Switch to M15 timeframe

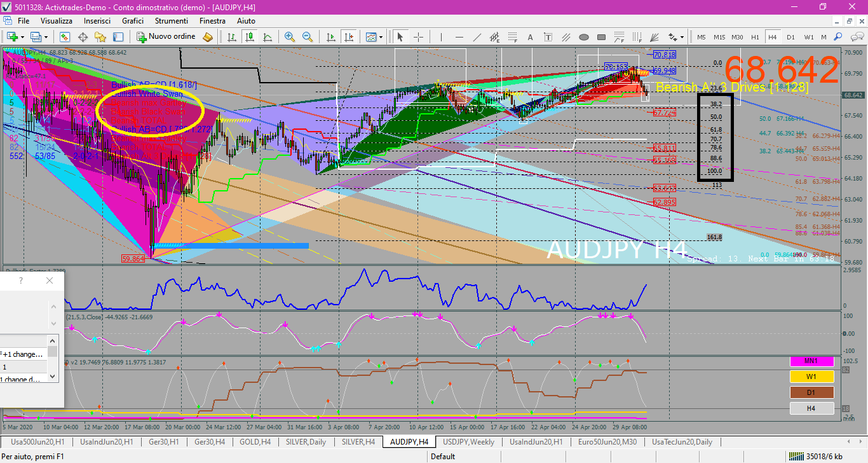click(719, 37)
